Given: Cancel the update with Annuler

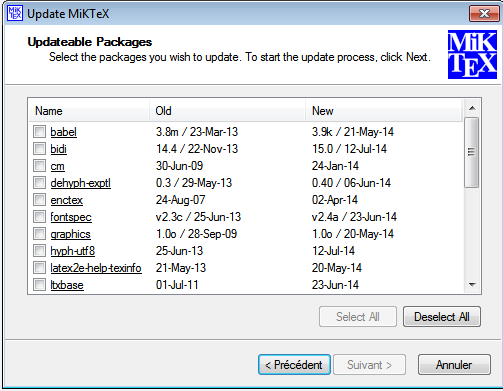Looking at the screenshot, I should point(454,364).
